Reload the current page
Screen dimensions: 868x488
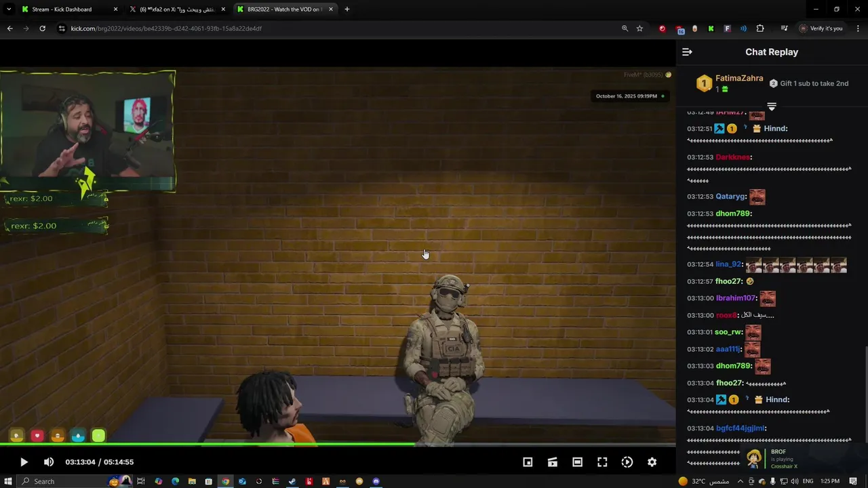[x=42, y=28]
